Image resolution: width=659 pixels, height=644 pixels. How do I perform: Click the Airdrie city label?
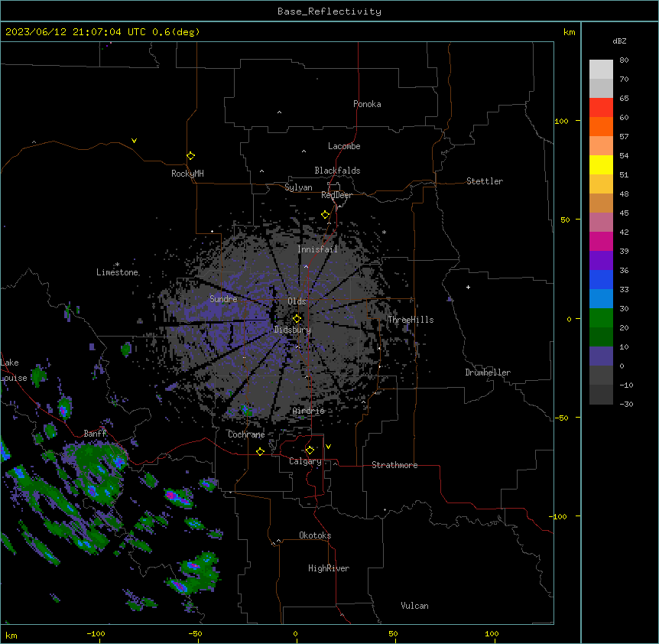point(309,411)
